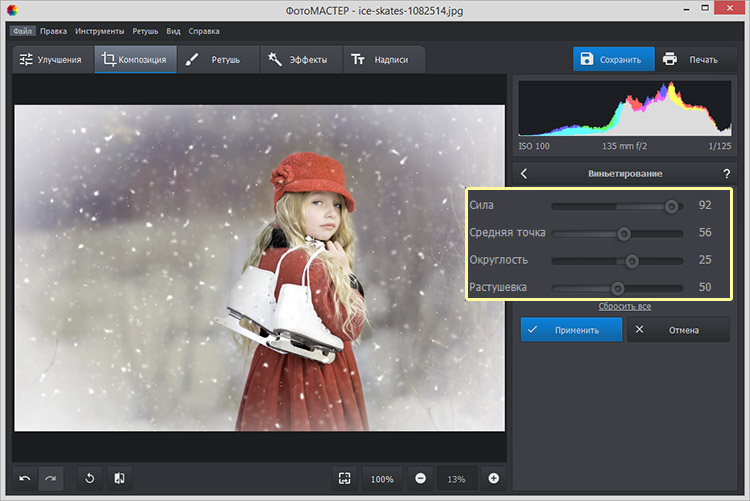Set zoom to 100%
This screenshot has height=501, width=750.
point(382,479)
